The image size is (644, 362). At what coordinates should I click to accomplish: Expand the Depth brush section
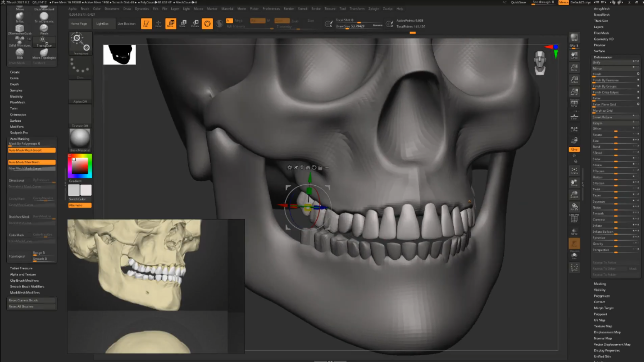[14, 84]
